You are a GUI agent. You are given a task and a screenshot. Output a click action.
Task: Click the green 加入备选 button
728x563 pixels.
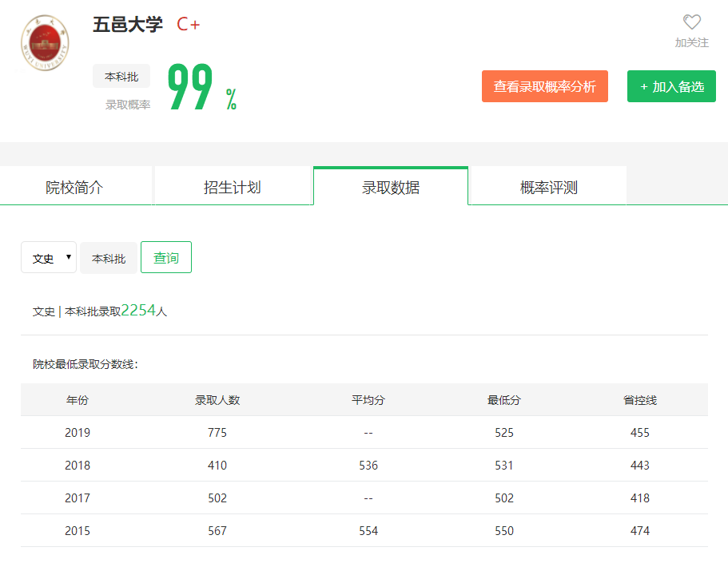[x=671, y=86]
